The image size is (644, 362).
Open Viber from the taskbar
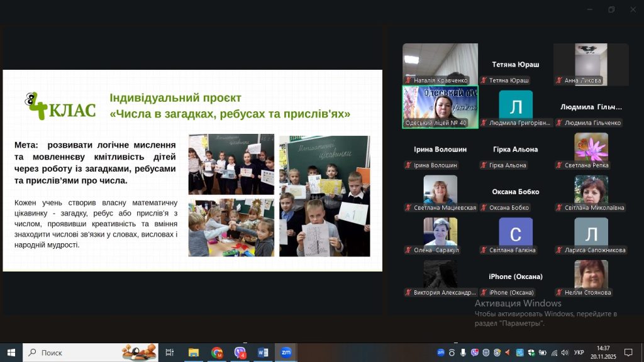point(240,353)
